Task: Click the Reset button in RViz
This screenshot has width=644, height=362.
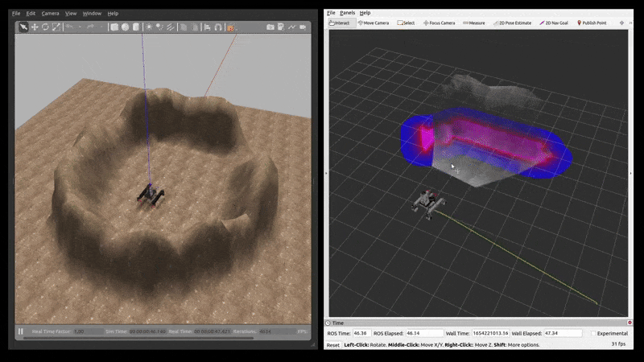Action: 333,345
